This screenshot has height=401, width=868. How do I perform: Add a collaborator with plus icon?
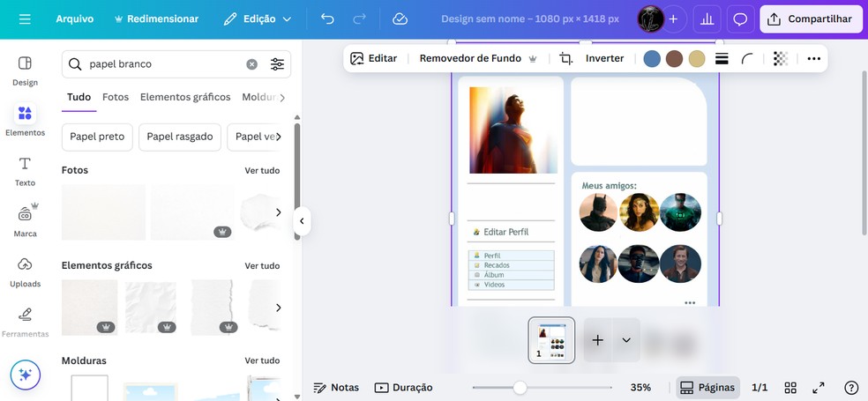click(x=673, y=19)
